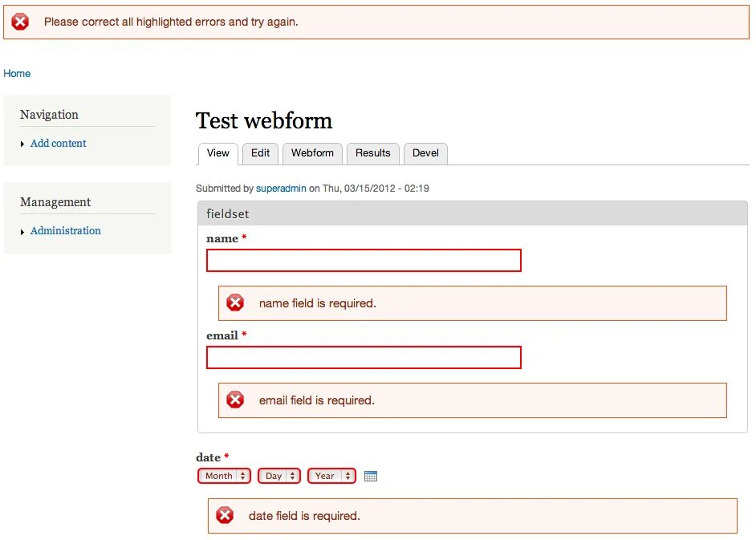This screenshot has width=756, height=540.
Task: Open the Devel tab
Action: [x=425, y=153]
